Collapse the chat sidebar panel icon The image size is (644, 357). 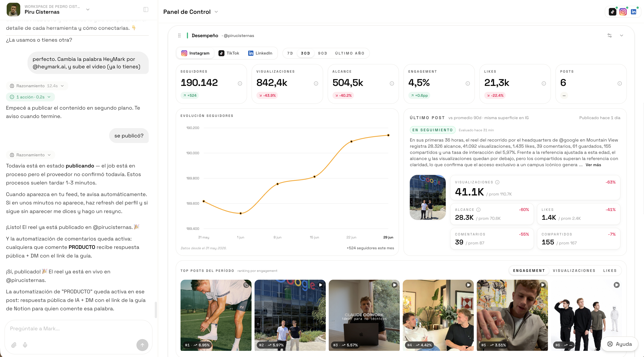click(x=146, y=10)
